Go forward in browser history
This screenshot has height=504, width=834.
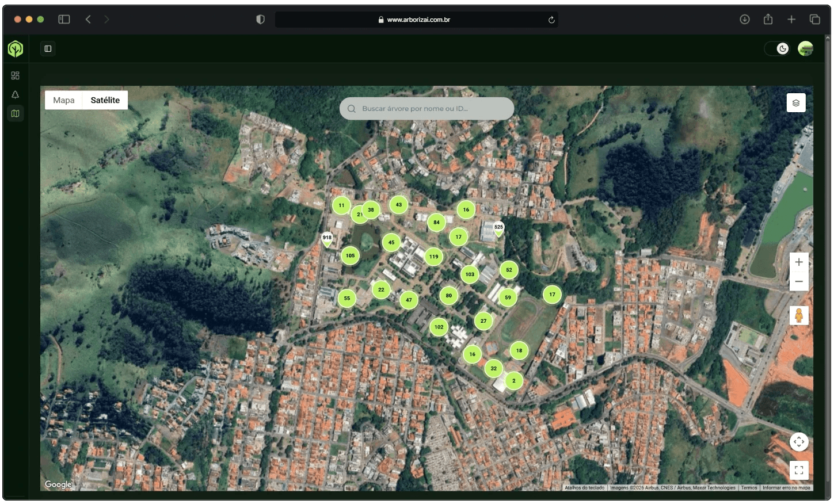pos(106,19)
